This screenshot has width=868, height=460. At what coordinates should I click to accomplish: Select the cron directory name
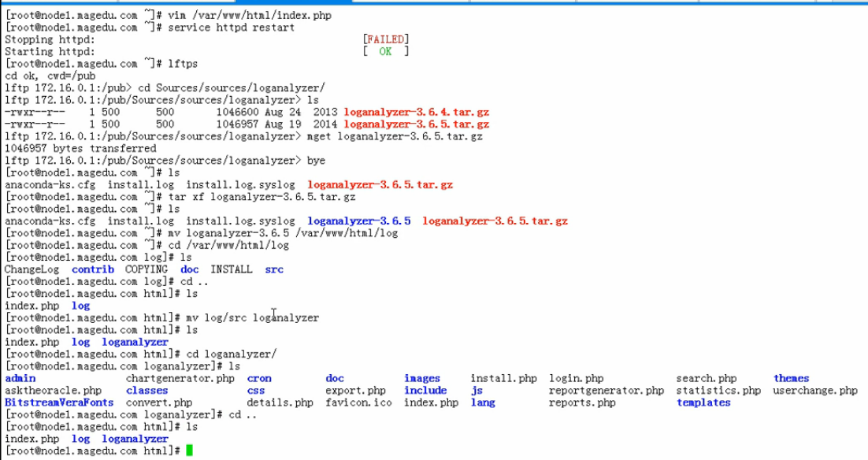pos(259,379)
